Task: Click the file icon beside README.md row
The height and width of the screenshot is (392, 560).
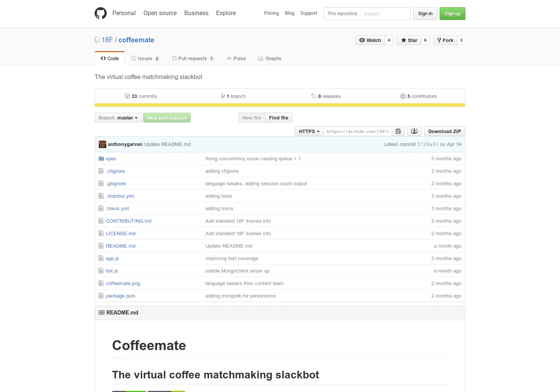Action: tap(101, 246)
